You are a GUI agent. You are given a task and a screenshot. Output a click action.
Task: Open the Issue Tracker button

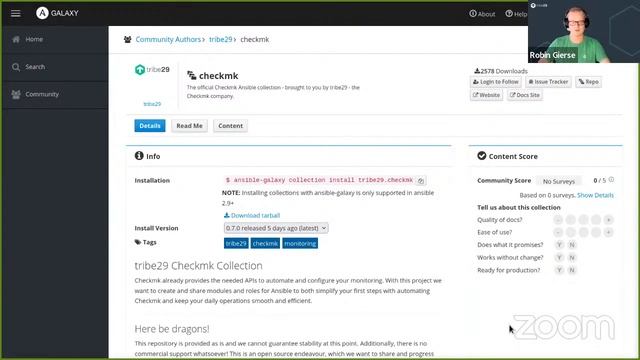click(x=548, y=82)
